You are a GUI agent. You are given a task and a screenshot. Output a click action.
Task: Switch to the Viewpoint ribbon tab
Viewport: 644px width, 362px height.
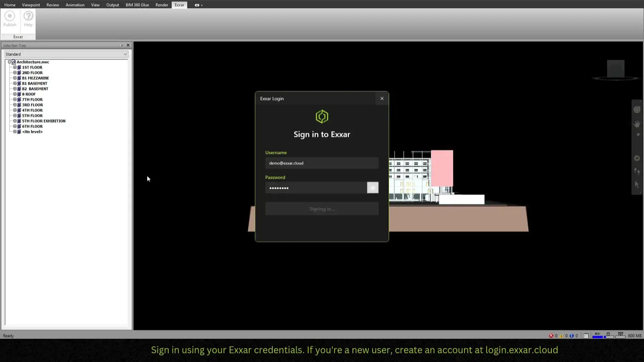tap(31, 5)
